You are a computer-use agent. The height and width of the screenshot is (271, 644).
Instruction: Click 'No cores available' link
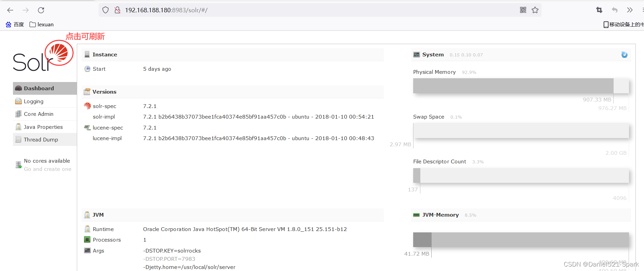(47, 161)
